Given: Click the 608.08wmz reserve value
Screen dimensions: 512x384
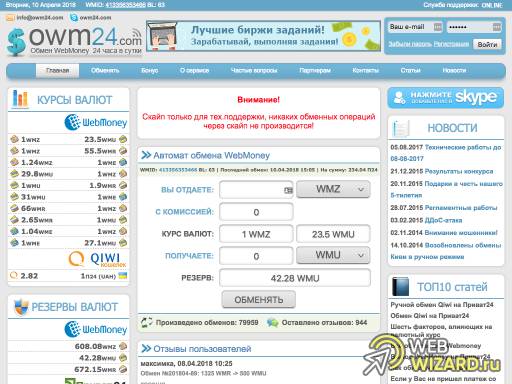Looking at the screenshot, I should pos(95,346).
